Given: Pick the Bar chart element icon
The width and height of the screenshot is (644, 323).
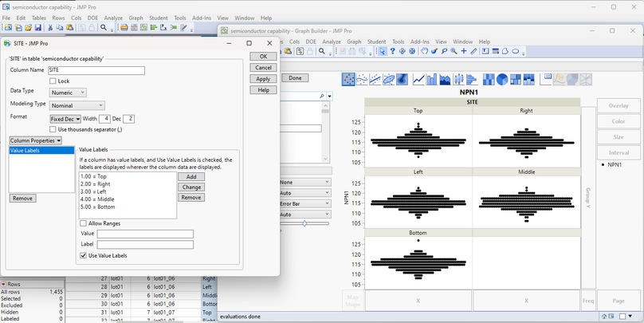Looking at the screenshot, I should (431, 79).
